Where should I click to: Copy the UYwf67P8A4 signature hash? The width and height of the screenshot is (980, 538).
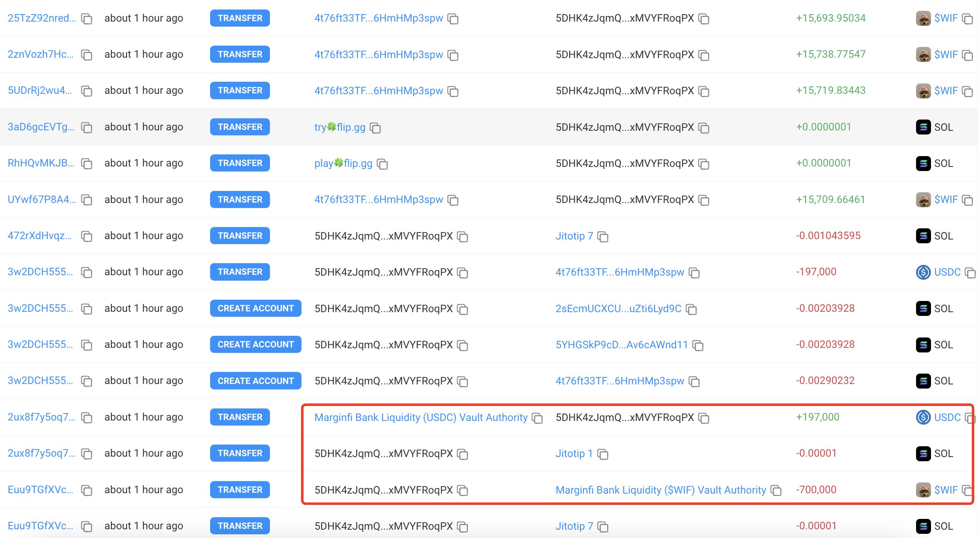coord(86,200)
